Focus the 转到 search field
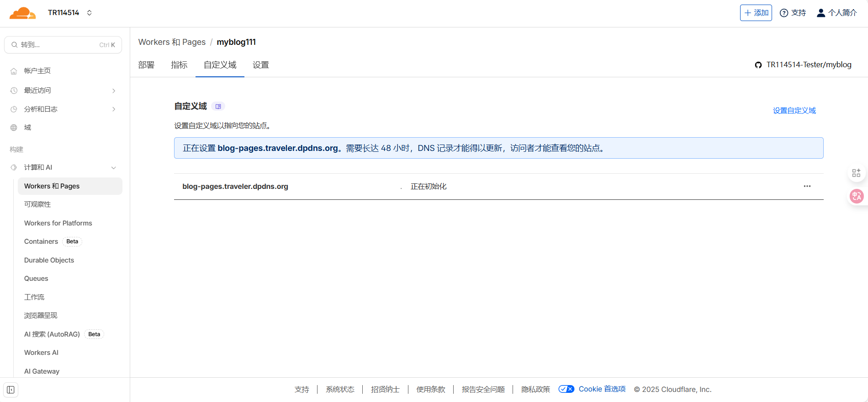 [63, 45]
